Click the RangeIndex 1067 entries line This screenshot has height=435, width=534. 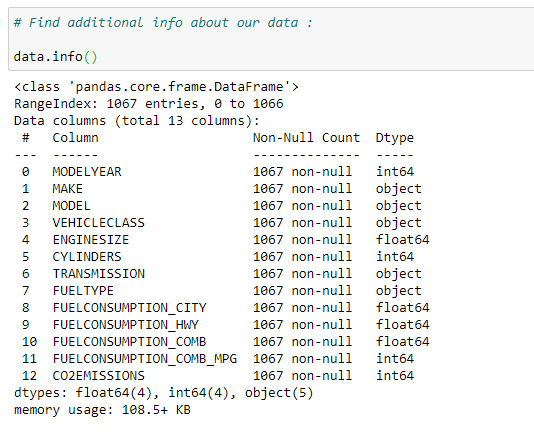pos(148,104)
